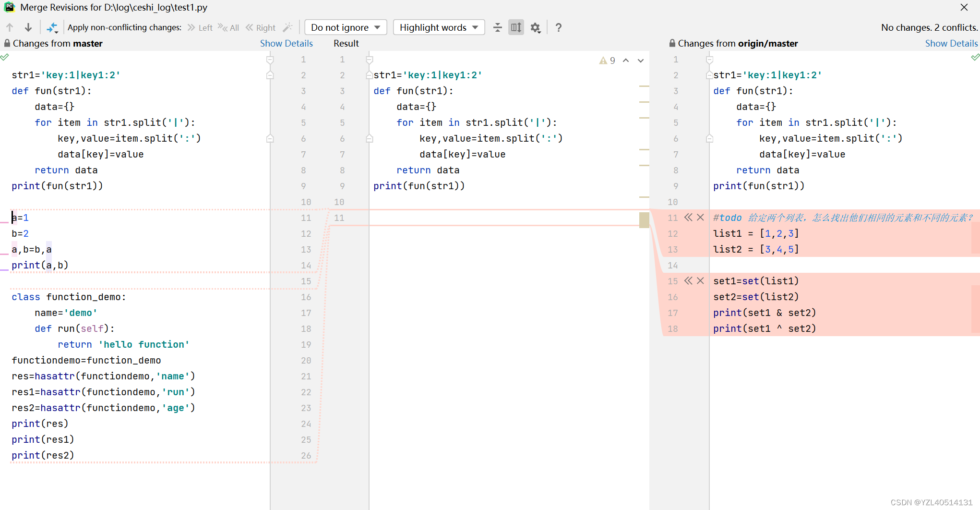The width and height of the screenshot is (980, 510).
Task: Click 'return data' line in Result pane
Action: (428, 170)
